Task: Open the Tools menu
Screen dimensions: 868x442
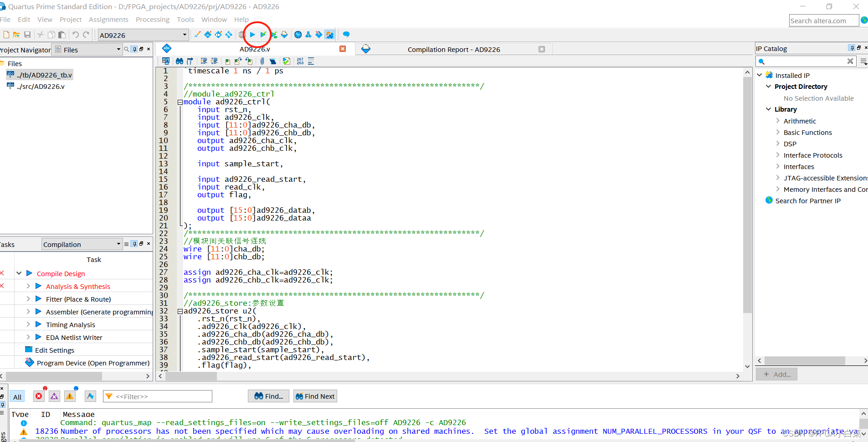Action: click(x=185, y=20)
